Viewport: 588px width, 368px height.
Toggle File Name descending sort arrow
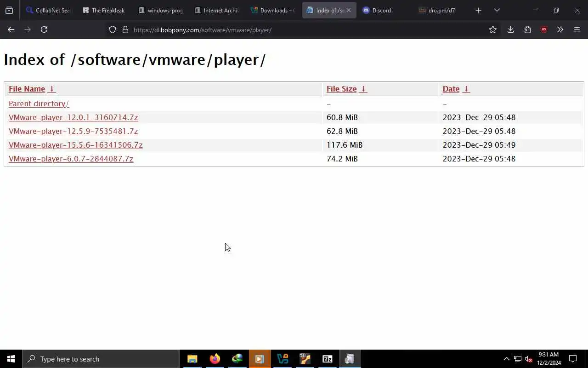coord(52,89)
